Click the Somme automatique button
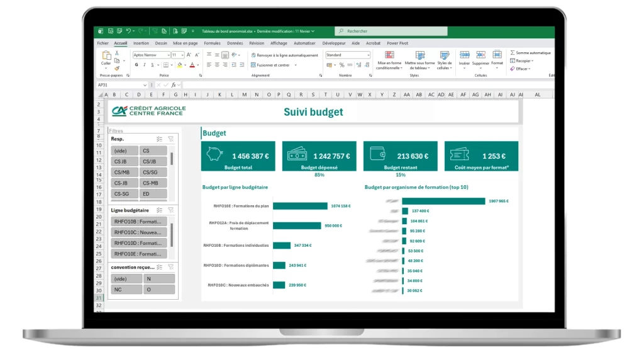Viewport: 644px width, 352px height. (x=530, y=53)
